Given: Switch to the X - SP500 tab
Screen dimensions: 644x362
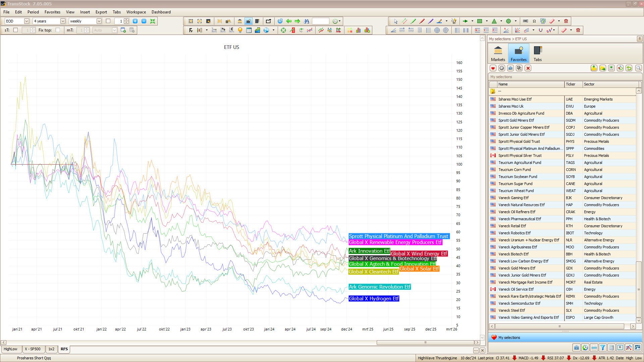Looking at the screenshot, I should (33, 349).
